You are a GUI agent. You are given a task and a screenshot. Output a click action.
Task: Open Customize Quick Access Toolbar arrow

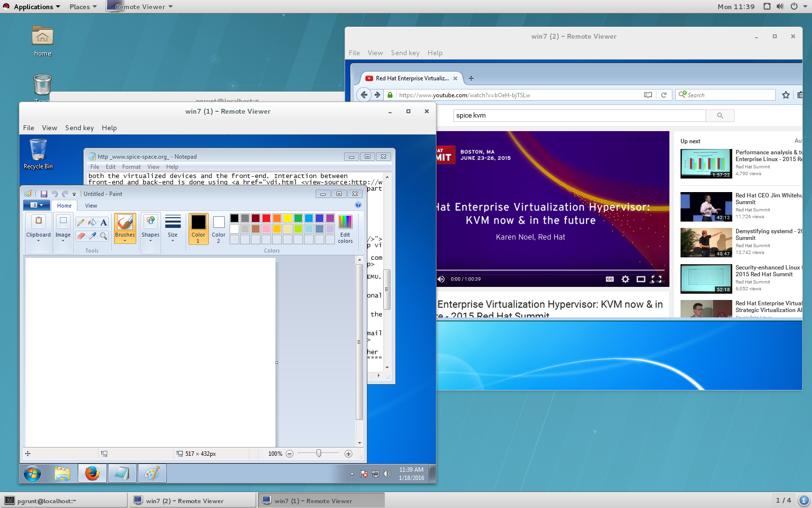[74, 194]
